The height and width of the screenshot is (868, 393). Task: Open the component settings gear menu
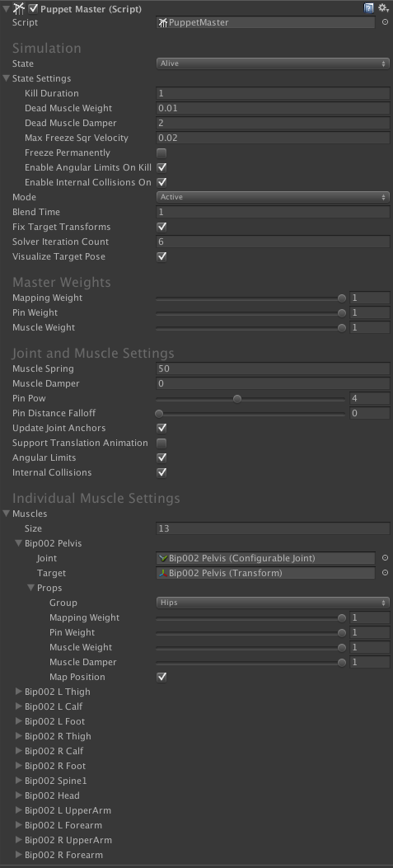pyautogui.click(x=383, y=8)
